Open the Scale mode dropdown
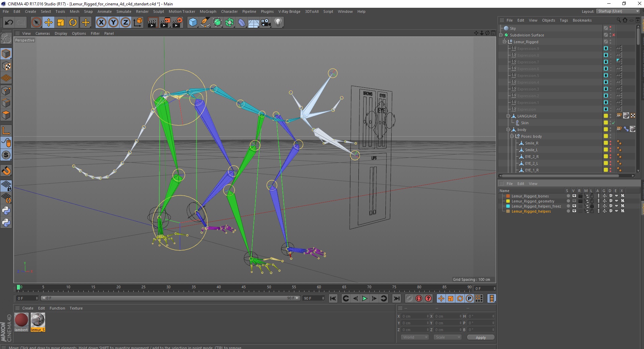Image resolution: width=644 pixels, height=349 pixels. coord(447,337)
